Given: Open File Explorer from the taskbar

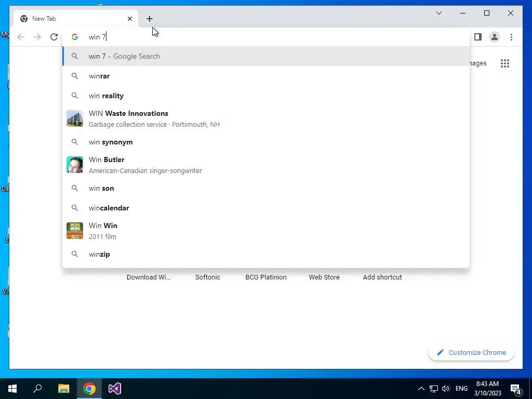Looking at the screenshot, I should tap(63, 389).
